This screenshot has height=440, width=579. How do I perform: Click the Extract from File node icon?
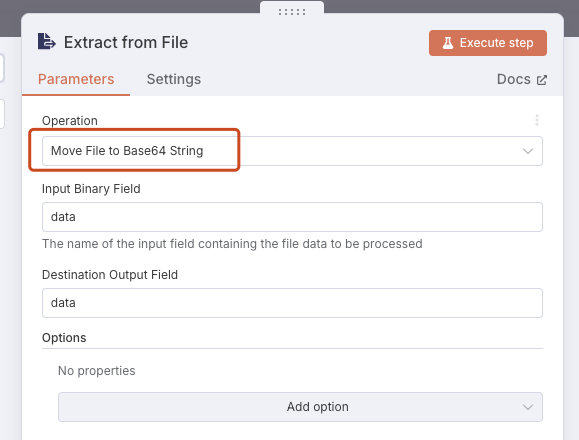(47, 41)
